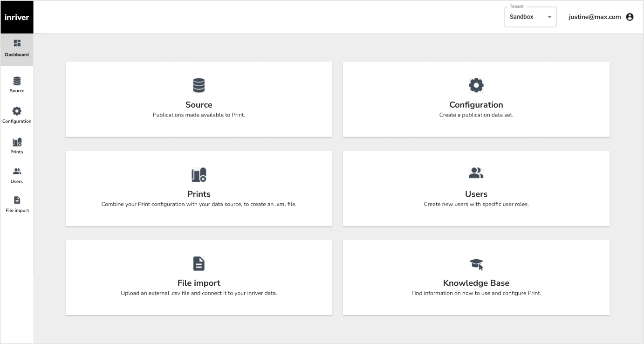This screenshot has width=644, height=344.
Task: Select Source label in sidebar menu
Action: pos(17,91)
